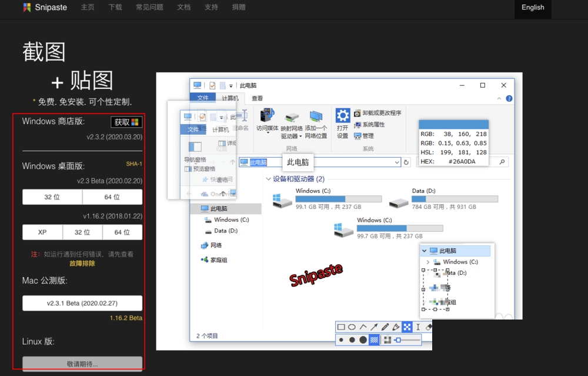Select the rectangle tool in Snipaste toolbar
Viewport: 588px width, 376px height.
341,327
